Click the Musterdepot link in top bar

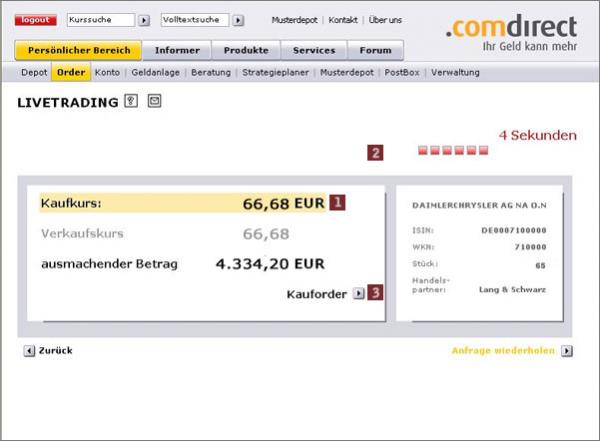click(x=295, y=20)
